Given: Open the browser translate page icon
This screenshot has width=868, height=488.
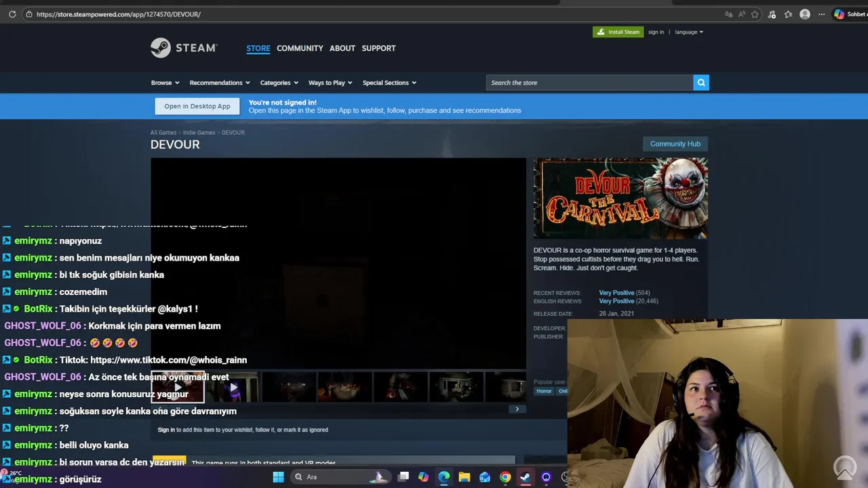Looking at the screenshot, I should click(729, 14).
